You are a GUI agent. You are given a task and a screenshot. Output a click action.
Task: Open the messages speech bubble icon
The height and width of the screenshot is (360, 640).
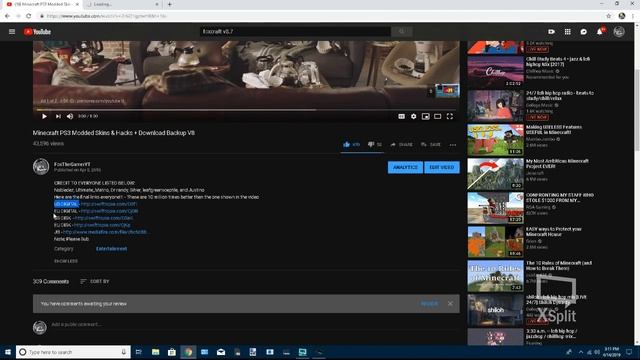584,31
